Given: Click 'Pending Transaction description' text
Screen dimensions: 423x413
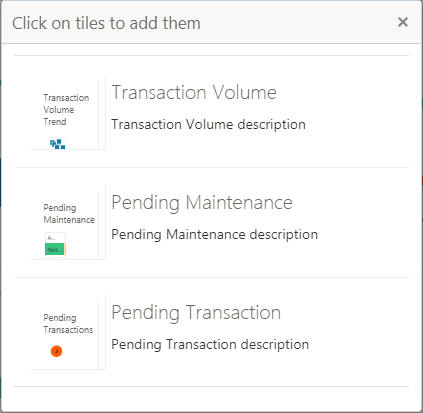Looking at the screenshot, I should pyautogui.click(x=210, y=345).
